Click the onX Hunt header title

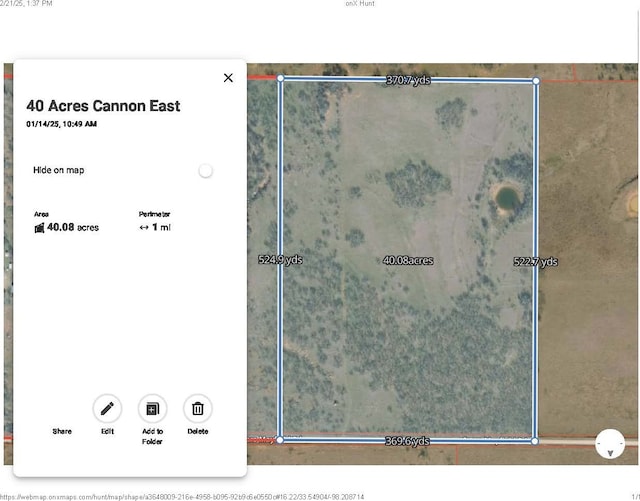360,3
